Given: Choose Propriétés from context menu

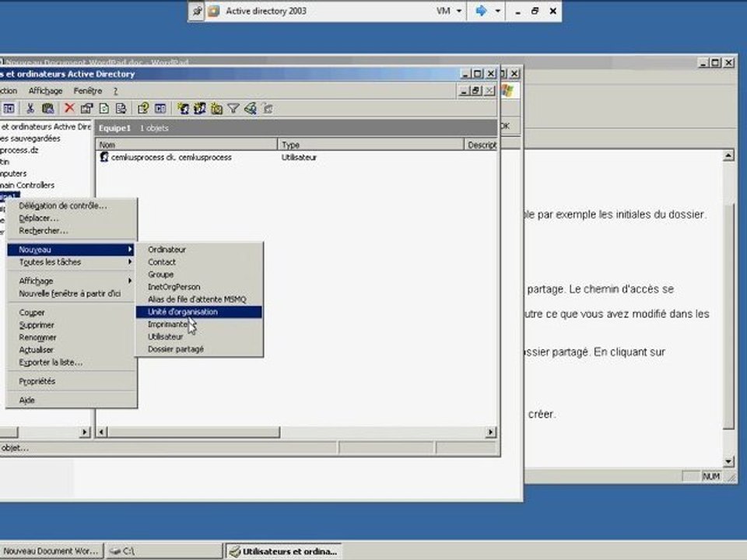Looking at the screenshot, I should point(72,381).
